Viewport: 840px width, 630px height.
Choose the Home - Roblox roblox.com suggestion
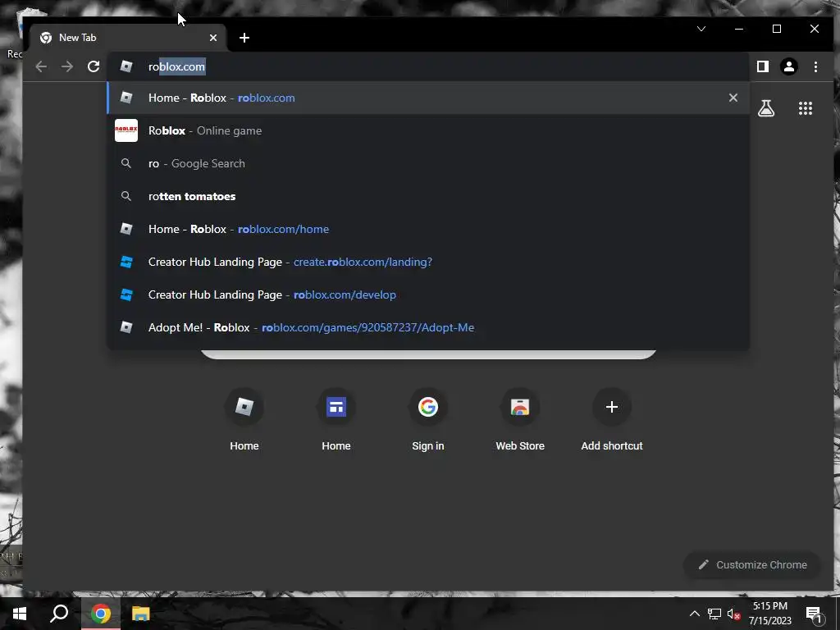coord(428,98)
